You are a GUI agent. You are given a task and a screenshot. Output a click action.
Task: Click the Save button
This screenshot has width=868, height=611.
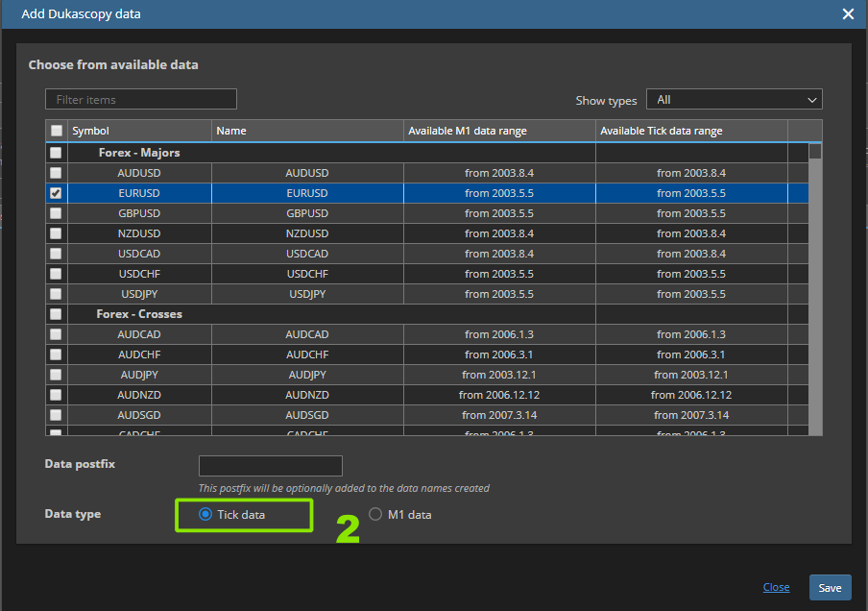[x=830, y=588]
